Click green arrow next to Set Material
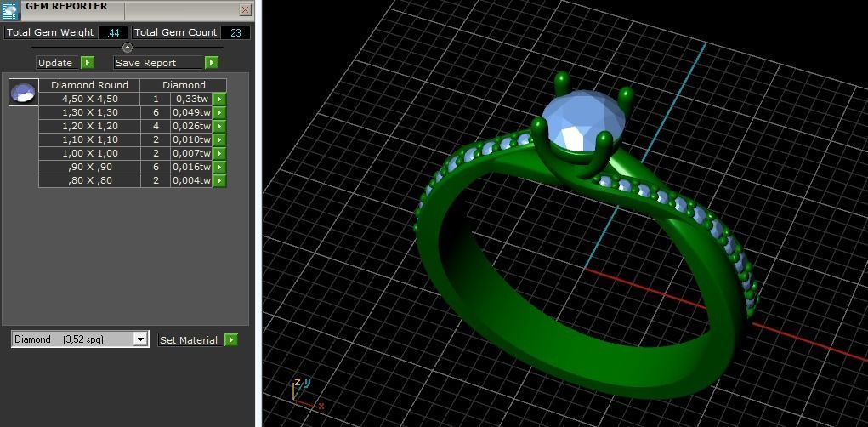This screenshot has height=427, width=868. (x=231, y=340)
